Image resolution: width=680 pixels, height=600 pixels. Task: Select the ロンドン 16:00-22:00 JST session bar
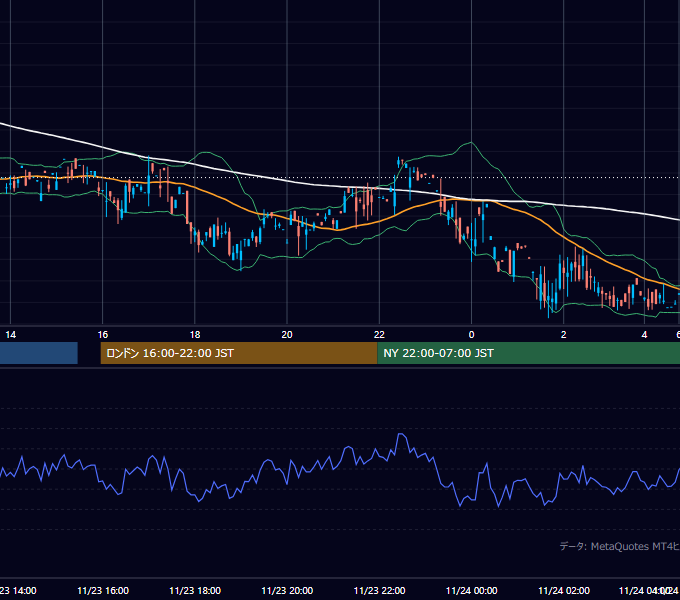tap(239, 353)
